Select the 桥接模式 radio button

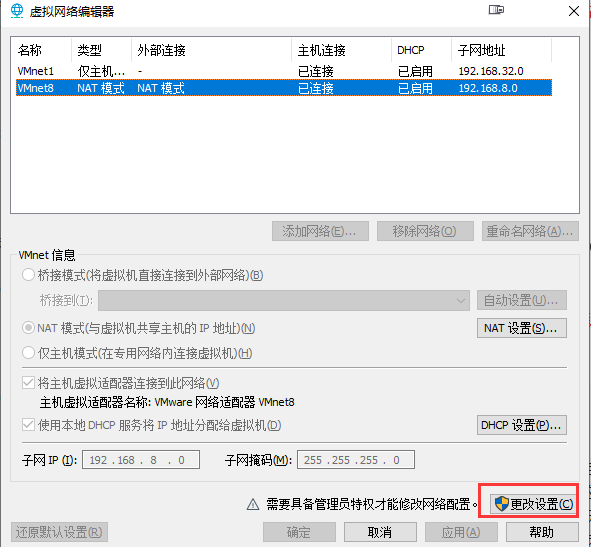pos(29,275)
